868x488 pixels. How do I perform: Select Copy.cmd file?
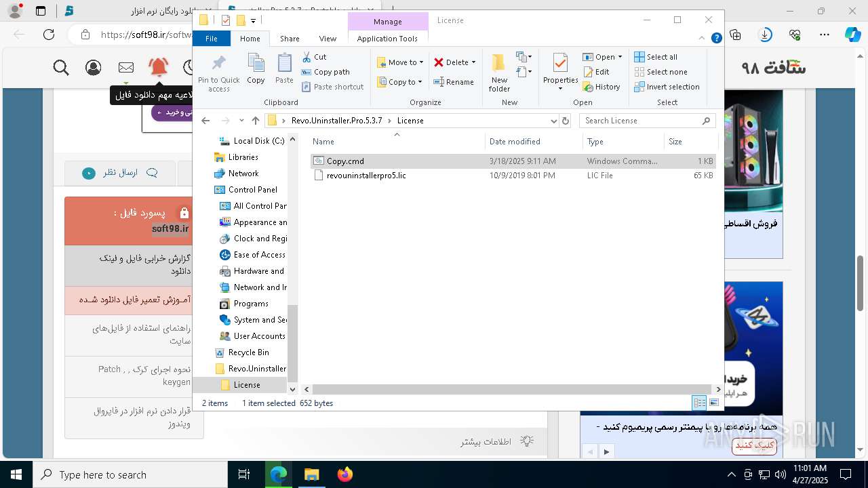pyautogui.click(x=513, y=161)
